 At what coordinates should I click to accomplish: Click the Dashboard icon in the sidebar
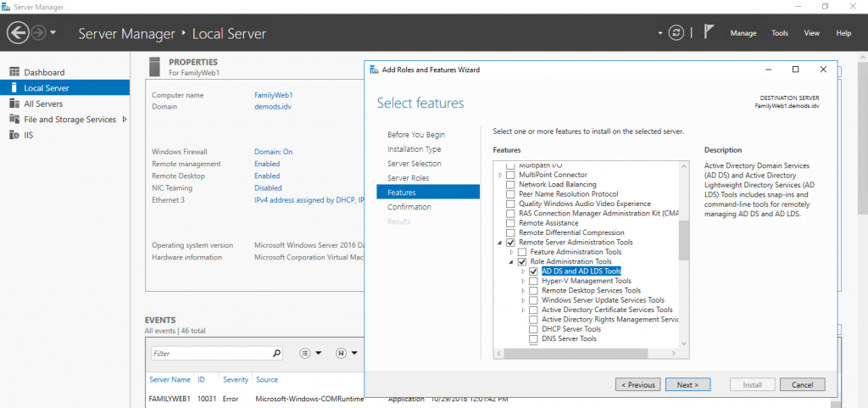[x=14, y=72]
